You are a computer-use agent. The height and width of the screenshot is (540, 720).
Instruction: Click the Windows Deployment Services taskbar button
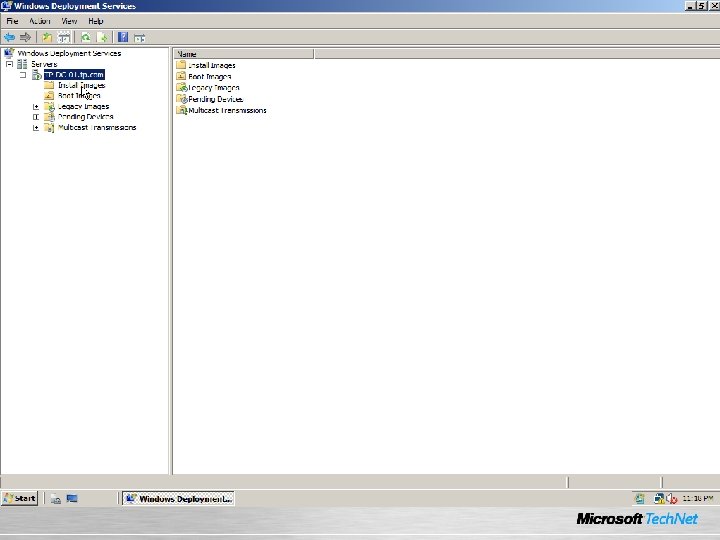point(179,499)
